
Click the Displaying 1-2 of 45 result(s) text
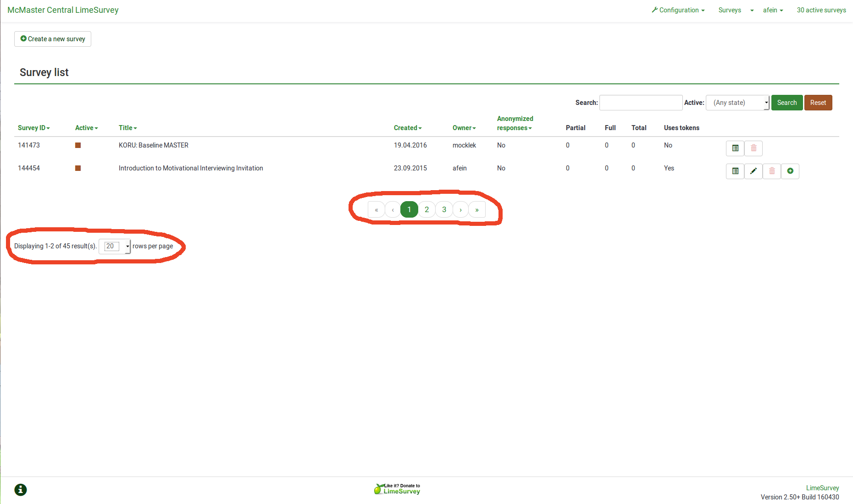click(55, 246)
